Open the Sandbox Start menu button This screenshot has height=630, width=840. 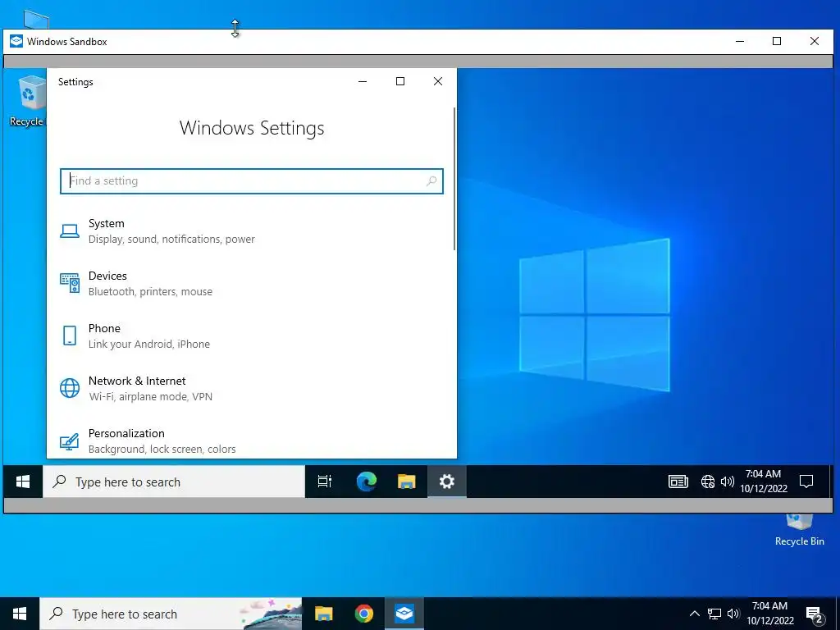23,482
